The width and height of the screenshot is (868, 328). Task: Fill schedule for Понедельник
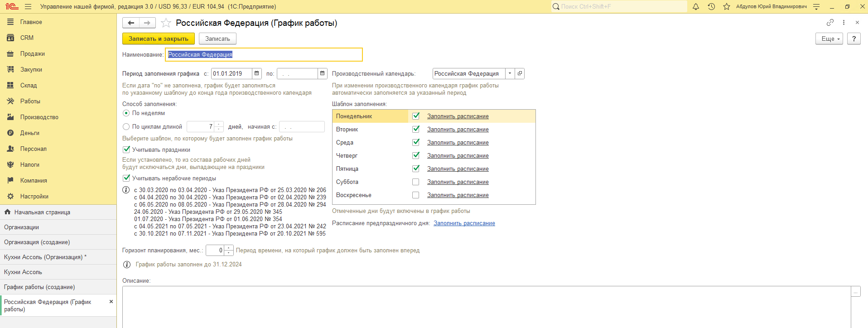point(458,116)
